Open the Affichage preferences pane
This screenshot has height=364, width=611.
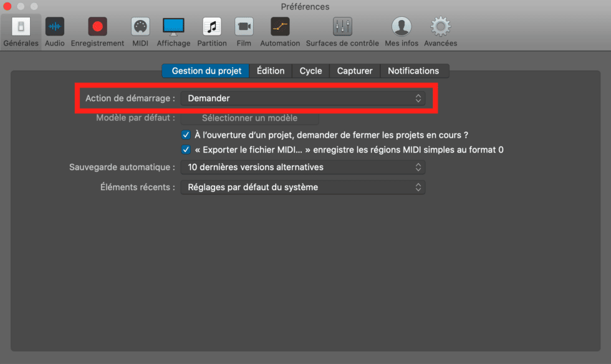click(173, 32)
